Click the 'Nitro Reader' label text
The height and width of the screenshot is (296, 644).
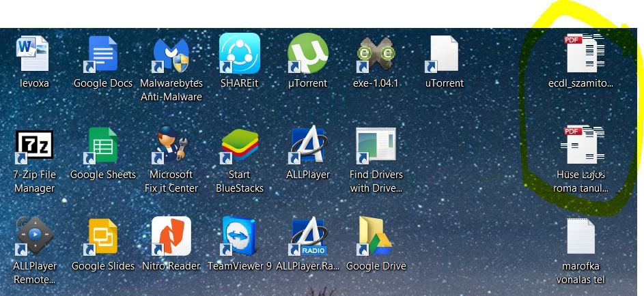coord(171,266)
